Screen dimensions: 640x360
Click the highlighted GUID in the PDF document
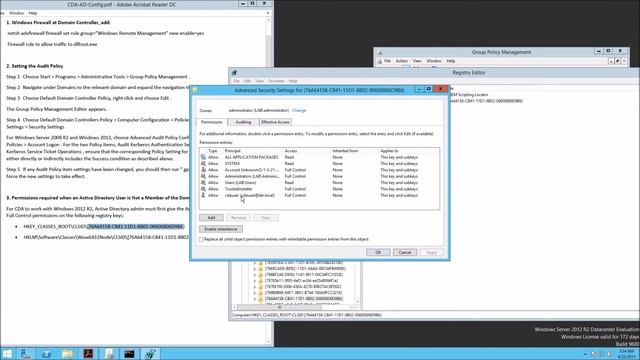pyautogui.click(x=136, y=227)
